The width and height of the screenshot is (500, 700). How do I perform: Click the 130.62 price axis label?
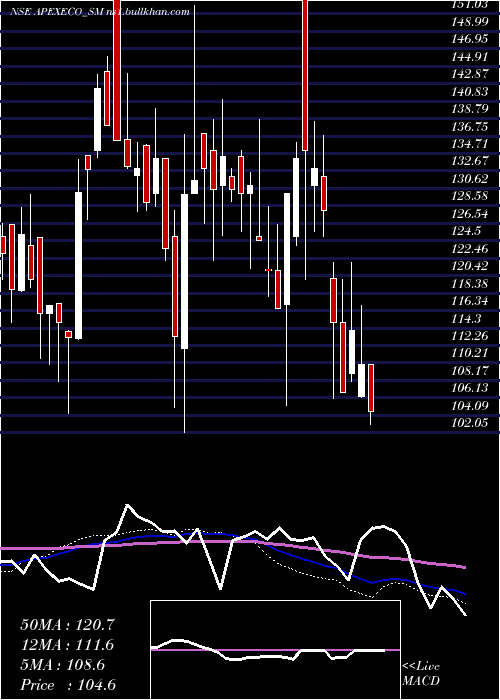point(470,179)
